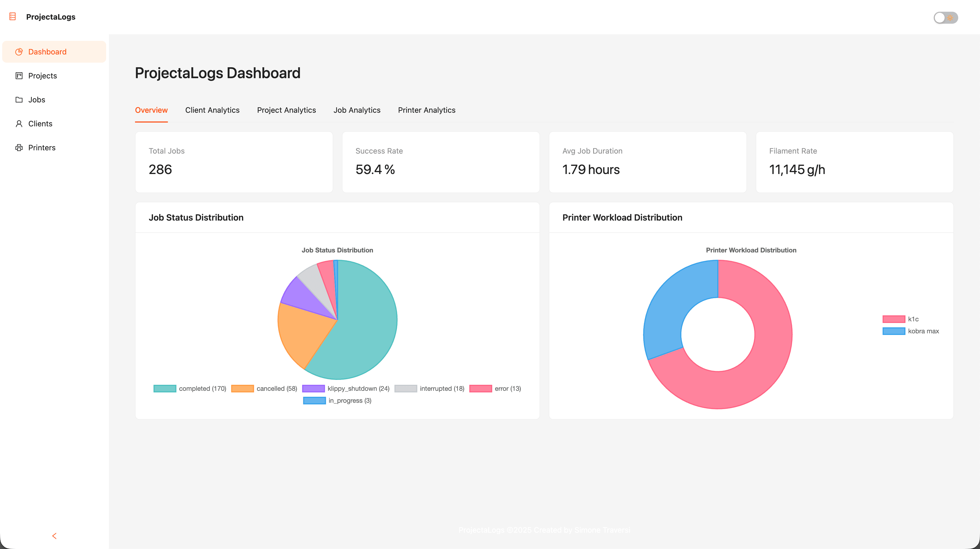
Task: Switch to the Client Analytics tab
Action: pos(212,110)
